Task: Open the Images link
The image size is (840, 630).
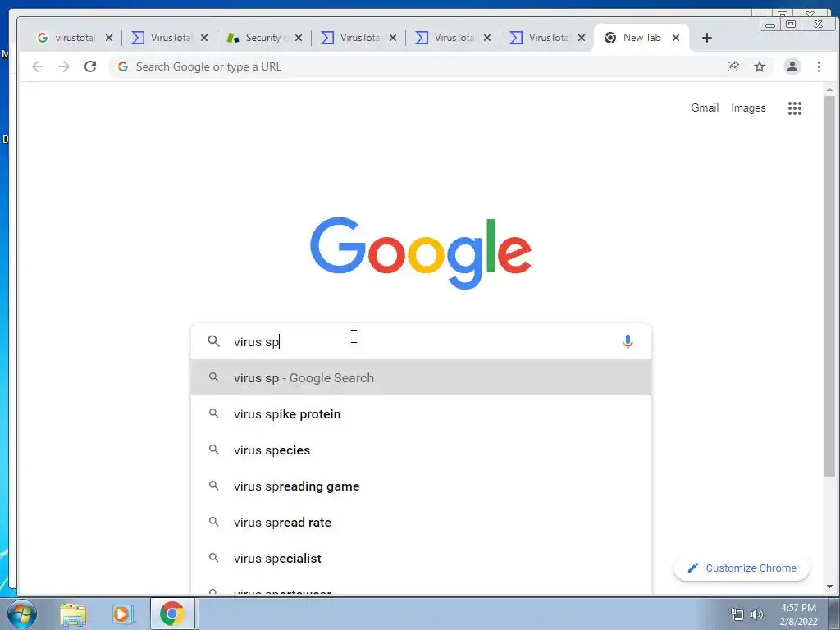Action: pyautogui.click(x=748, y=107)
